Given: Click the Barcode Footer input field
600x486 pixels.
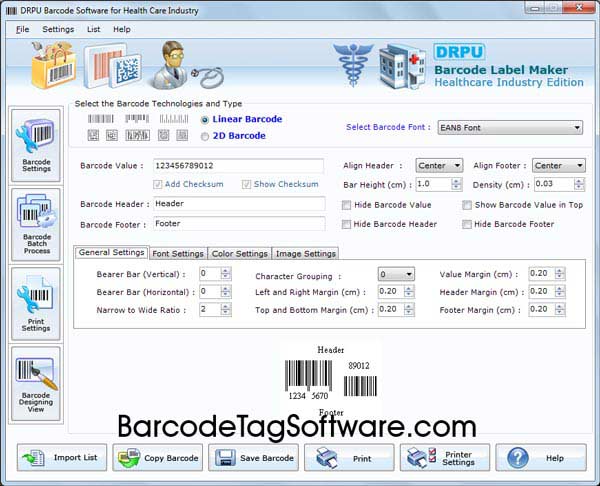Looking at the screenshot, I should coord(239,223).
